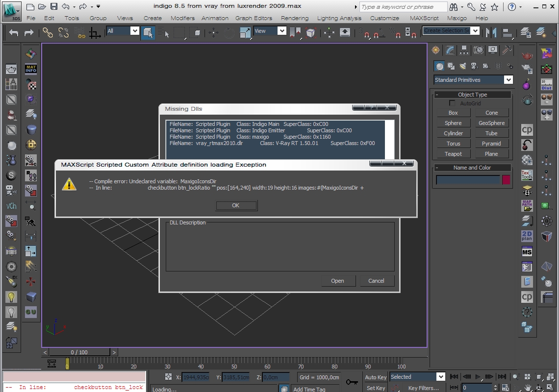Open the Quick Access customize arrow
Image resolution: width=559 pixels, height=392 pixels.
(99, 6)
